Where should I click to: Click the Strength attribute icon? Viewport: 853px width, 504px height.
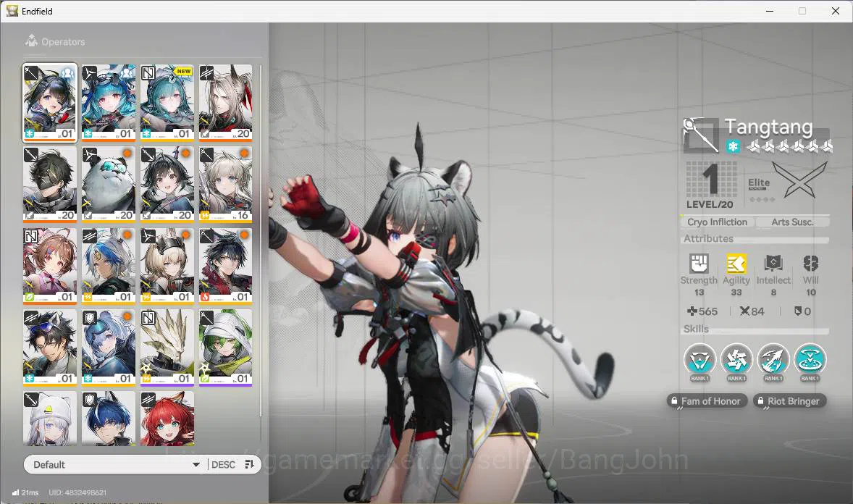click(x=699, y=264)
